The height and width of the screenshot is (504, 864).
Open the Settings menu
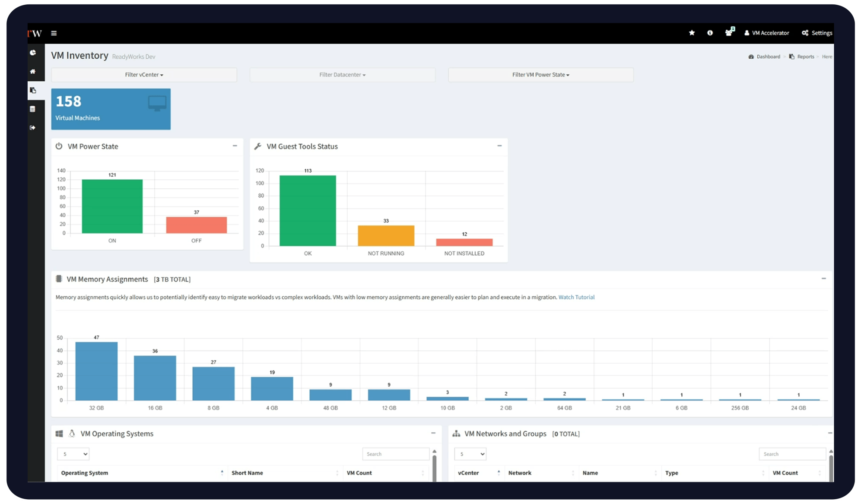click(x=817, y=33)
